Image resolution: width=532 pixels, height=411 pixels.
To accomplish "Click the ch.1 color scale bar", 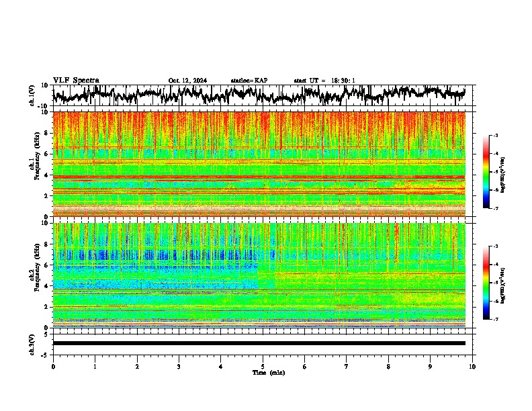I will (486, 172).
